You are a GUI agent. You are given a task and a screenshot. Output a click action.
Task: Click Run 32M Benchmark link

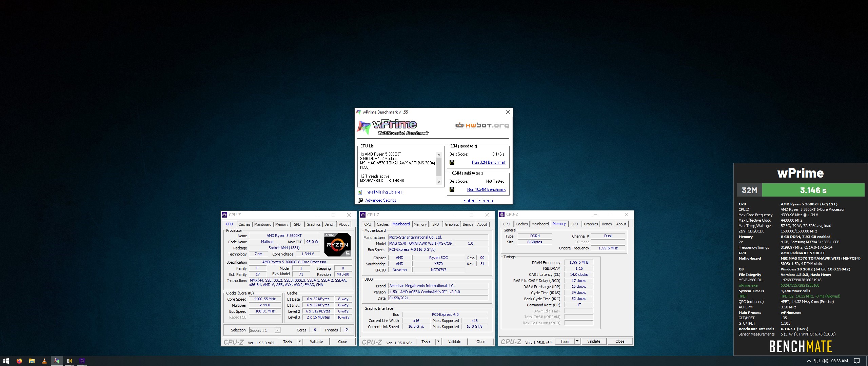489,162
